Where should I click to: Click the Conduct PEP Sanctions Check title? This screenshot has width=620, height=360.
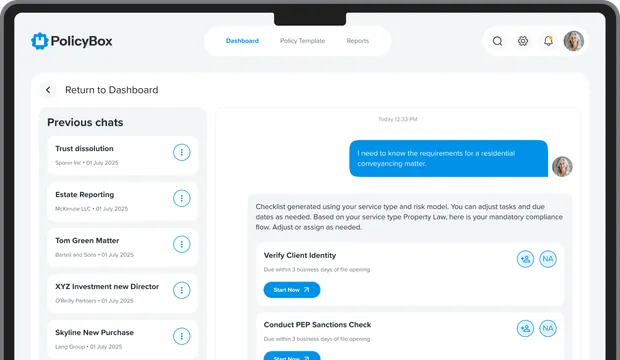[317, 325]
